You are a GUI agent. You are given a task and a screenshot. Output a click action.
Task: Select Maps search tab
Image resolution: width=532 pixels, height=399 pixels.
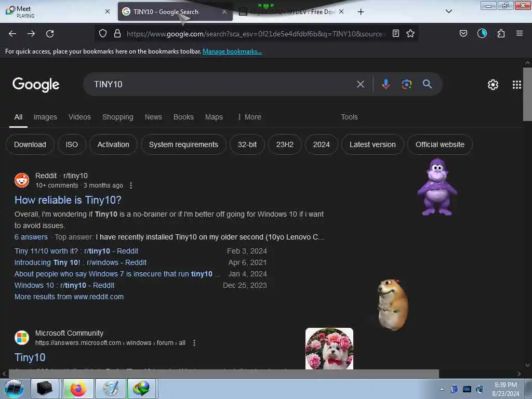(214, 117)
